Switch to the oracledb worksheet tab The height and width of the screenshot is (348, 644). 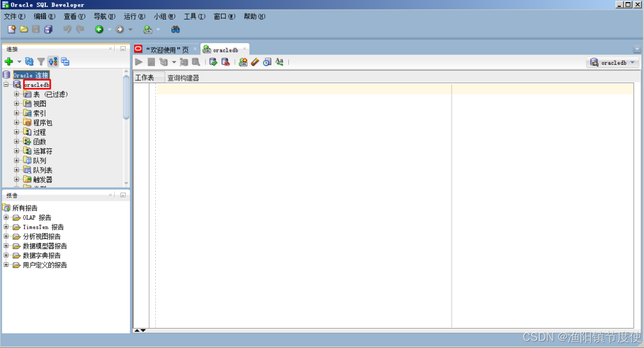[x=225, y=49]
